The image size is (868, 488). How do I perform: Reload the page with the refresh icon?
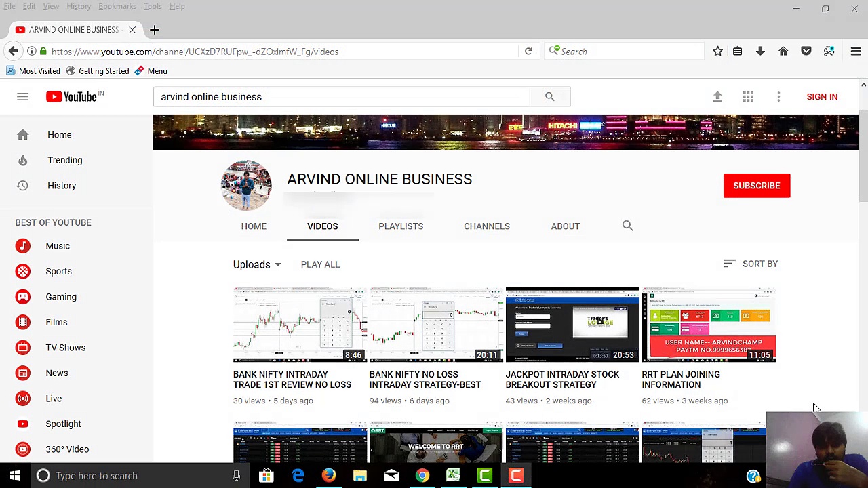pyautogui.click(x=528, y=52)
